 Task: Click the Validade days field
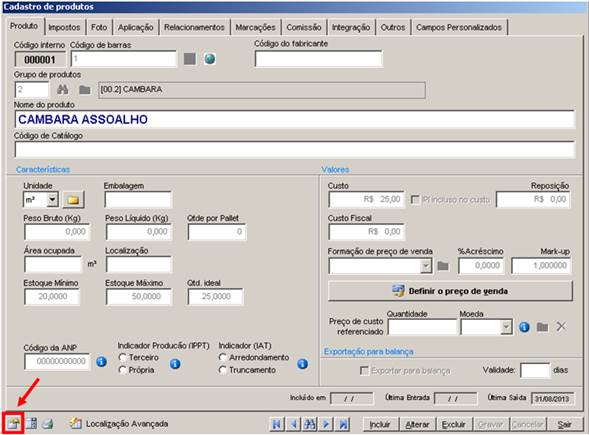535,370
